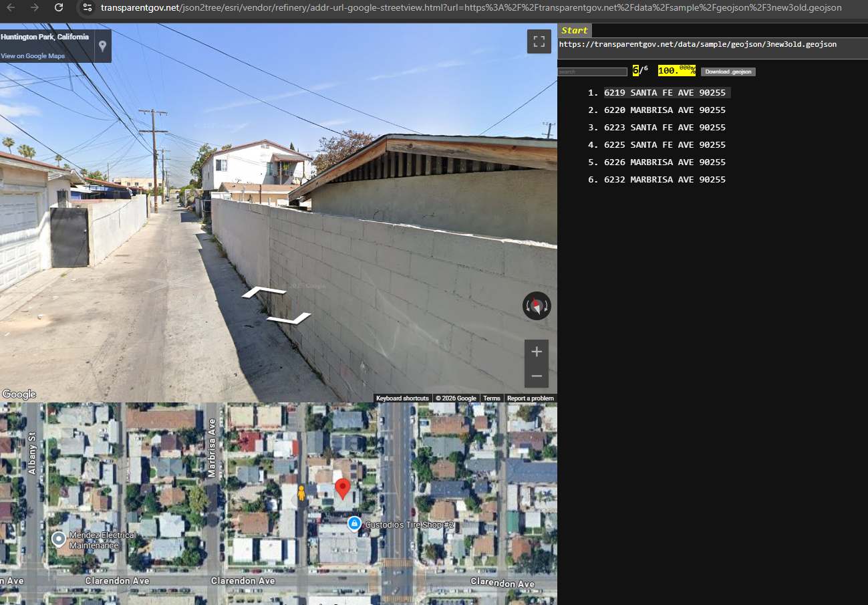Zoom out of Street View
The width and height of the screenshot is (868, 605).
[x=536, y=376]
